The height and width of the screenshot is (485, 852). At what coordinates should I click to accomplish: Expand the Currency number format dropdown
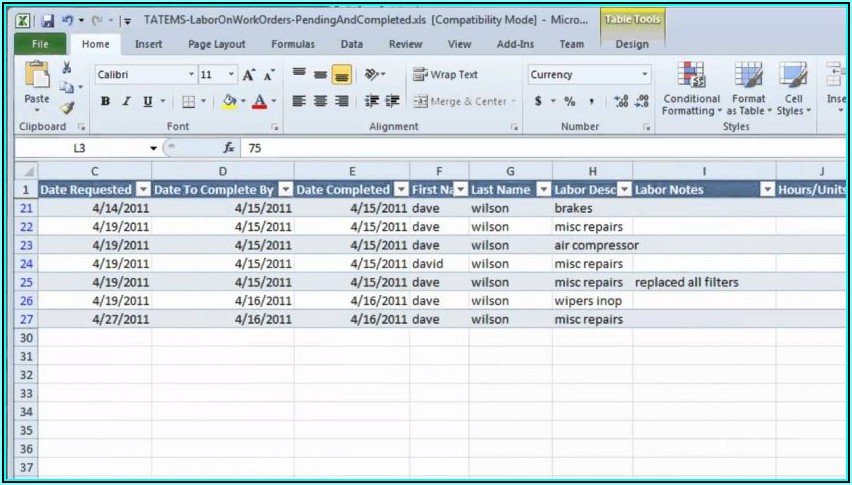click(x=644, y=75)
